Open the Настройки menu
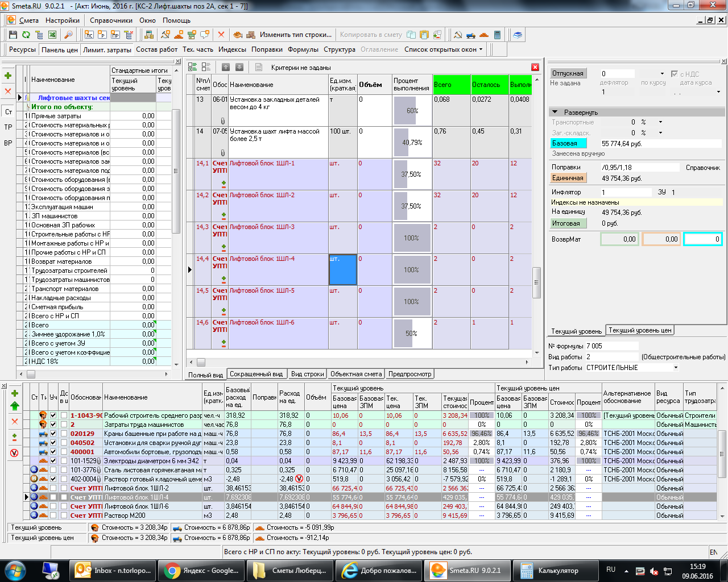 (x=63, y=20)
